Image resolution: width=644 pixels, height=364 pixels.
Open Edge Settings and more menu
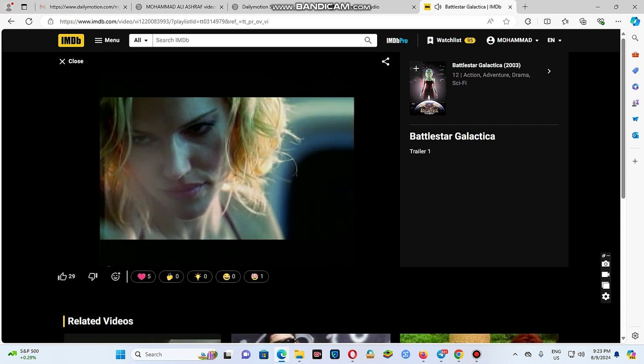pos(618,21)
